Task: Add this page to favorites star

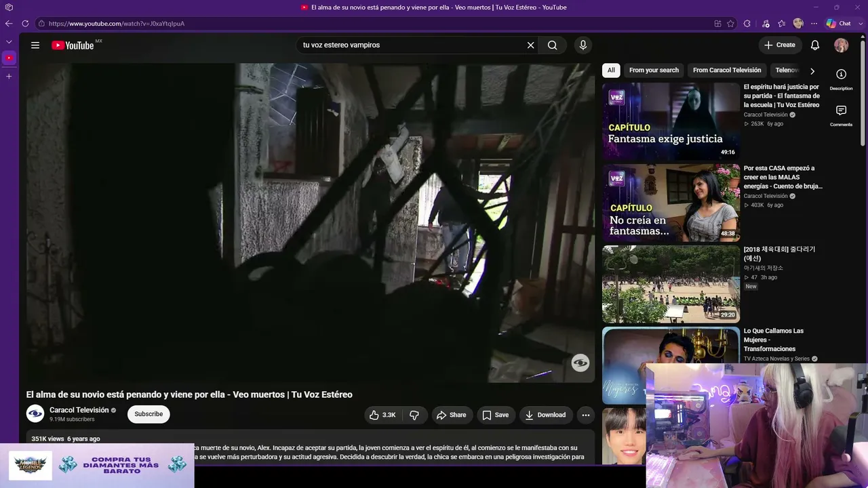Action: (730, 24)
